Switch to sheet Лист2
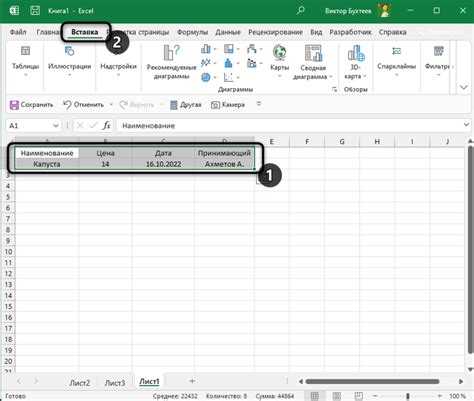 (80, 383)
